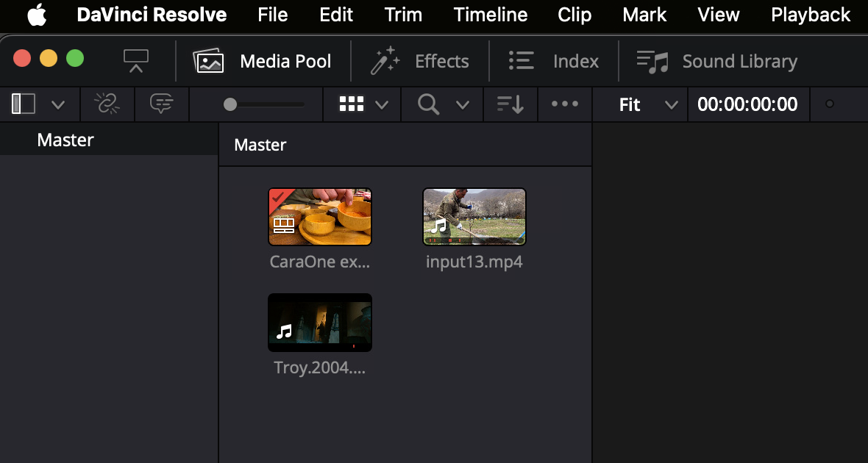This screenshot has height=463, width=868.
Task: Toggle the Media Pool panel icon
Action: pyautogui.click(x=208, y=61)
